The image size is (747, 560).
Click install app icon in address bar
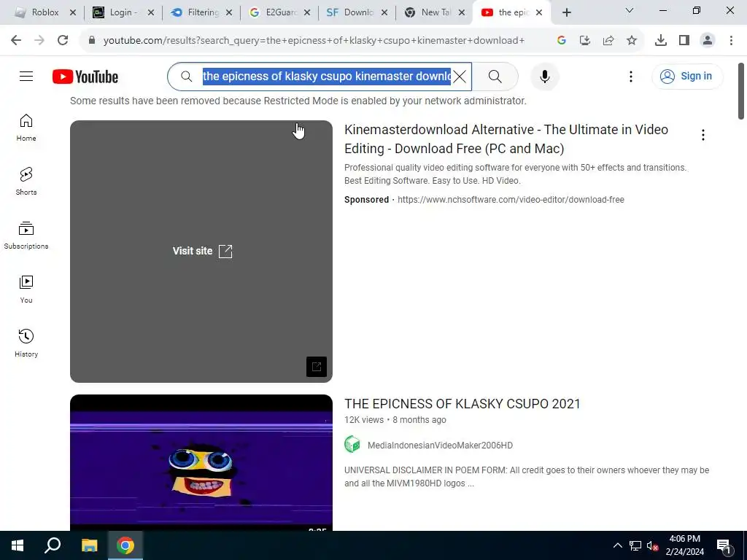(x=584, y=41)
